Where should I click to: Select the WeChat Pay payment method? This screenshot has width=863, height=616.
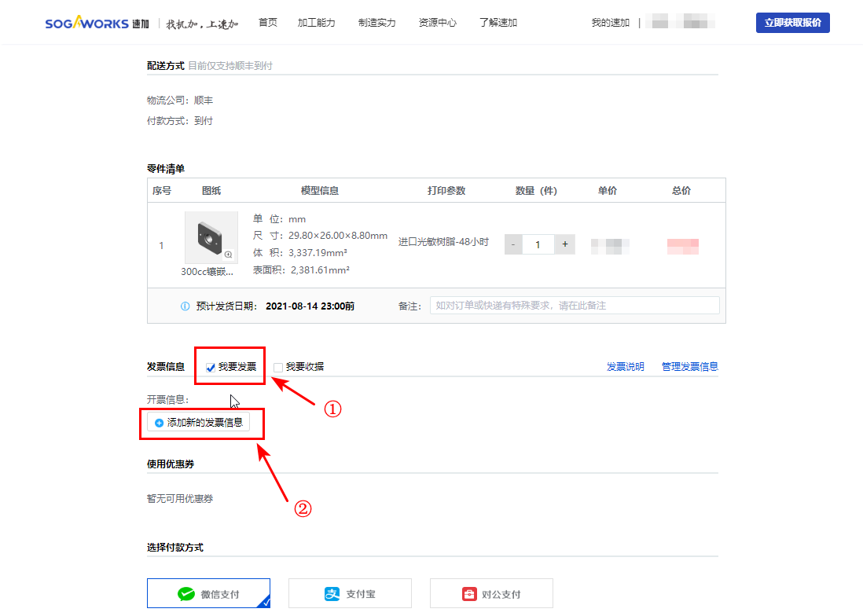(x=208, y=593)
